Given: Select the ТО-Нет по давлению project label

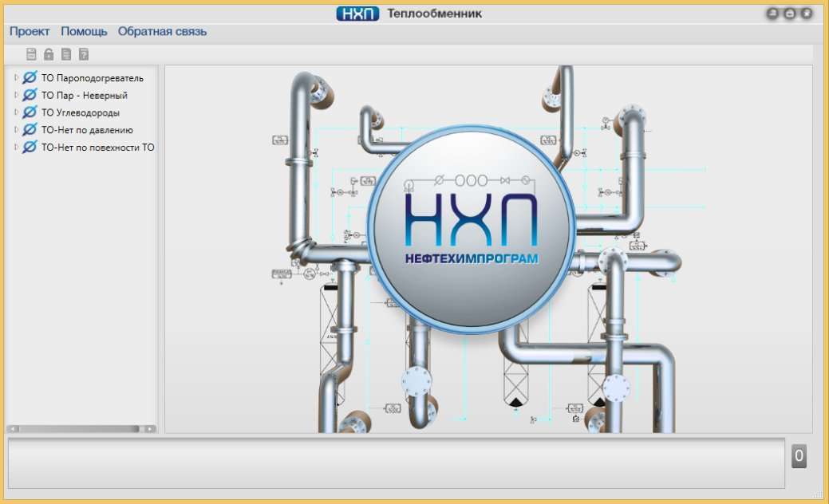Looking at the screenshot, I should pyautogui.click(x=87, y=130).
